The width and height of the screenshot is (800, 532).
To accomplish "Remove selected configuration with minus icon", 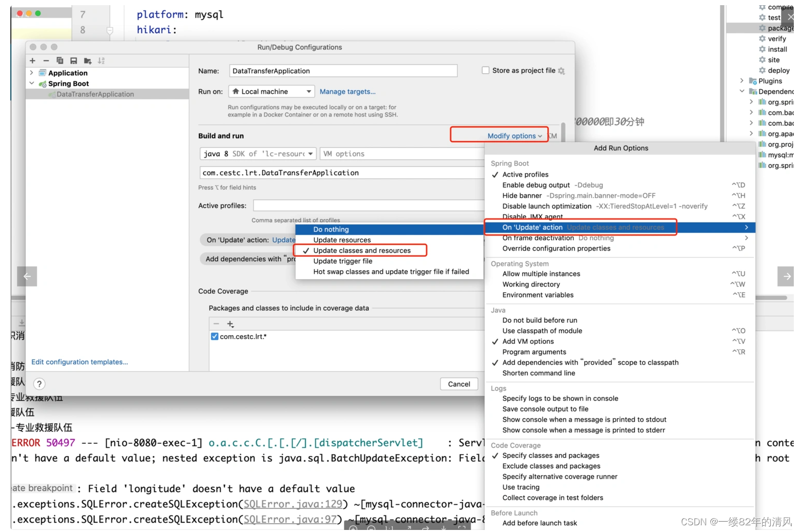I will coord(46,61).
